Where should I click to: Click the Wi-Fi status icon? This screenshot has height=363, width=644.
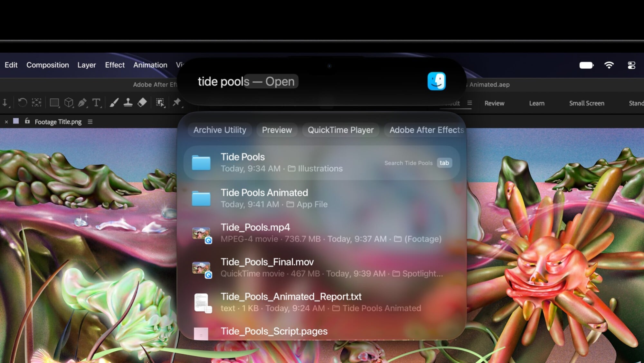(x=609, y=65)
